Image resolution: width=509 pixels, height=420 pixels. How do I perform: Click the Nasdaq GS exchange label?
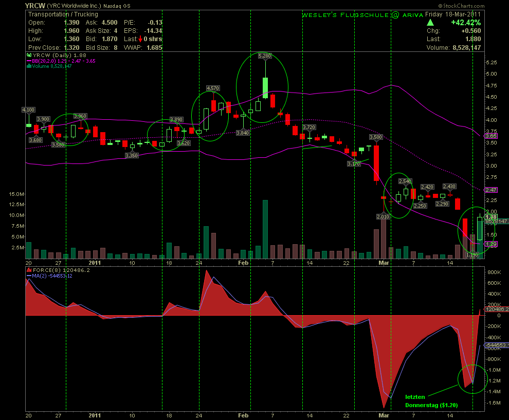coord(117,6)
